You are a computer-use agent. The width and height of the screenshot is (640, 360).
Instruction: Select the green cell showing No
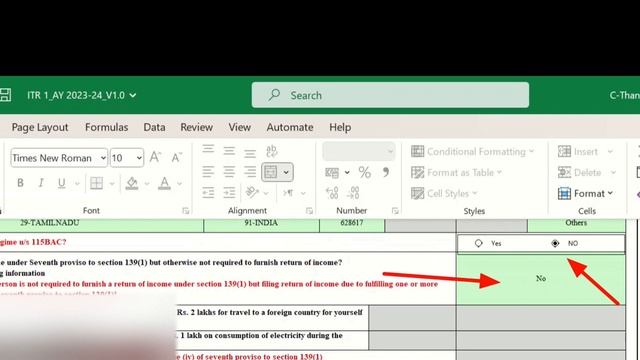540,279
